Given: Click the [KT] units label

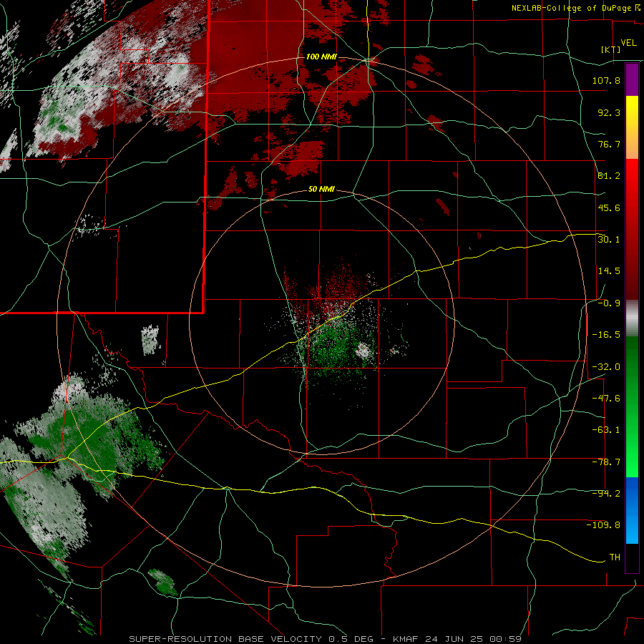Looking at the screenshot, I should [611, 50].
